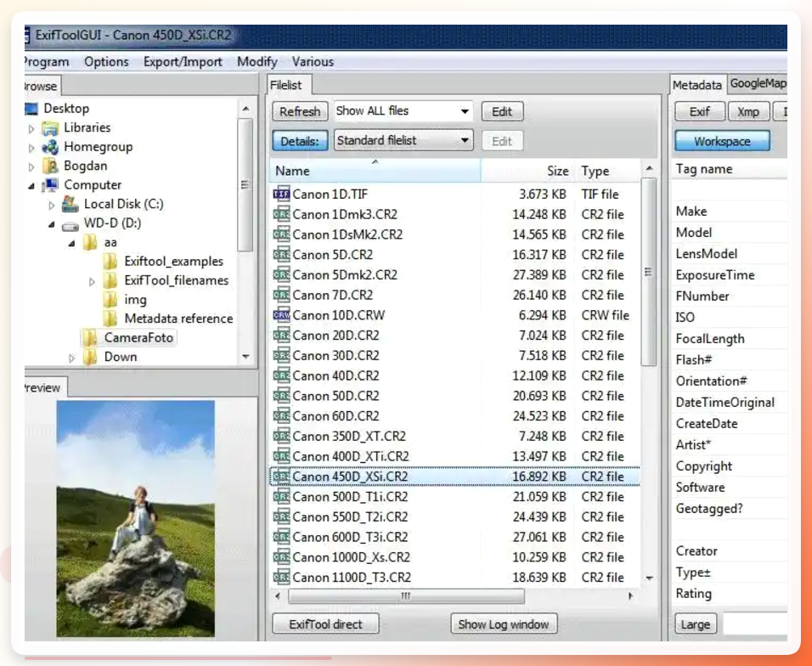The width and height of the screenshot is (812, 666).
Task: Open the Various menu
Action: point(313,62)
